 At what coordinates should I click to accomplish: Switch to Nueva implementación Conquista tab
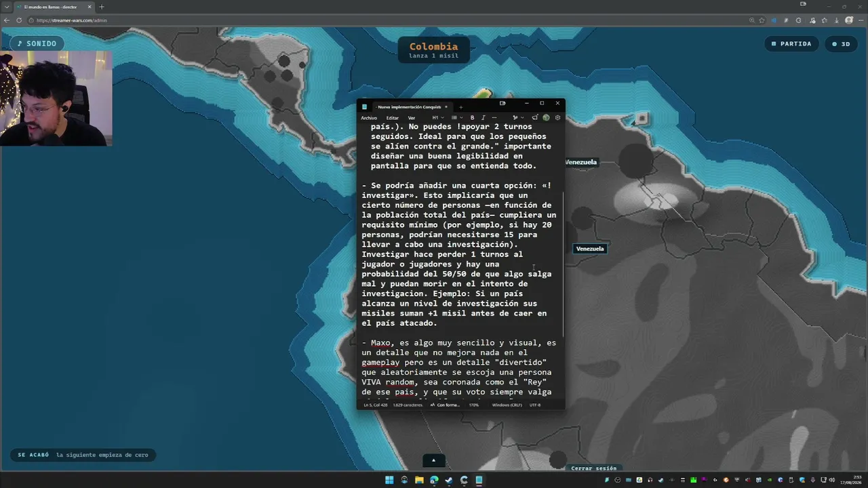click(x=409, y=107)
